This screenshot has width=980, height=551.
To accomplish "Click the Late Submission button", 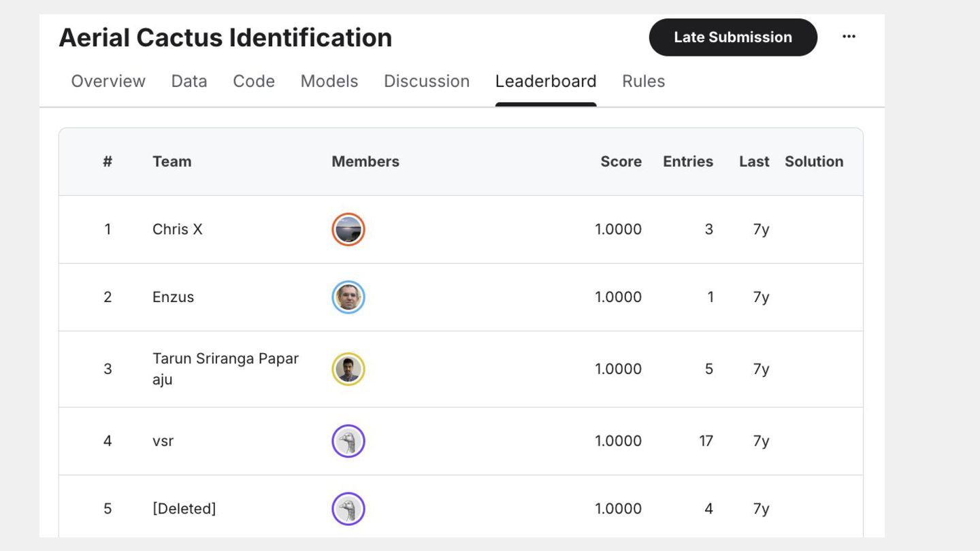I will click(732, 37).
